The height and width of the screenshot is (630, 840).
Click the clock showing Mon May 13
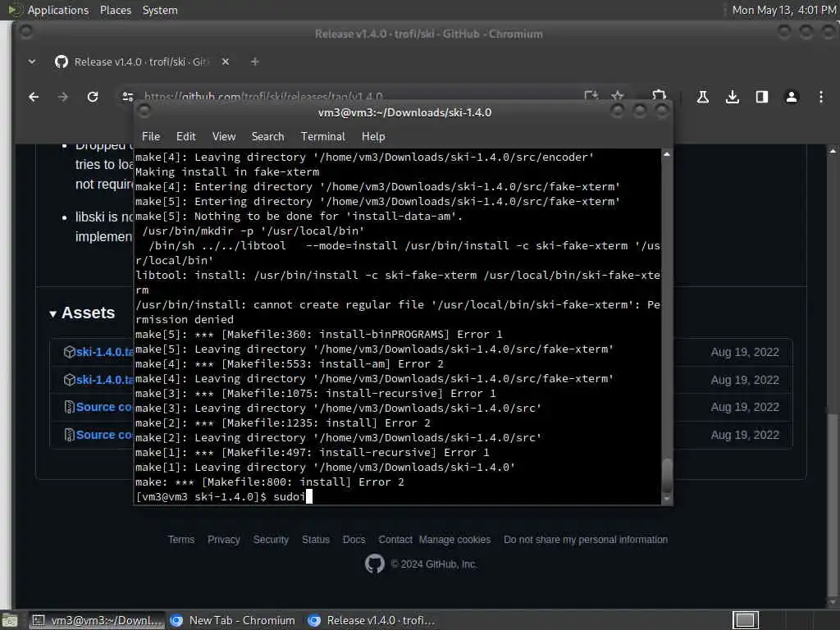pyautogui.click(x=783, y=10)
